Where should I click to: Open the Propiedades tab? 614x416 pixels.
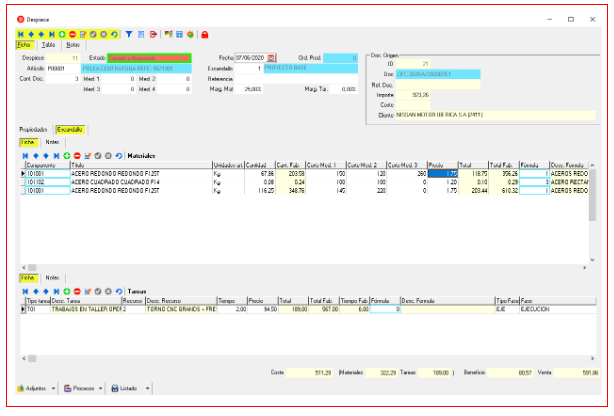[x=33, y=130]
